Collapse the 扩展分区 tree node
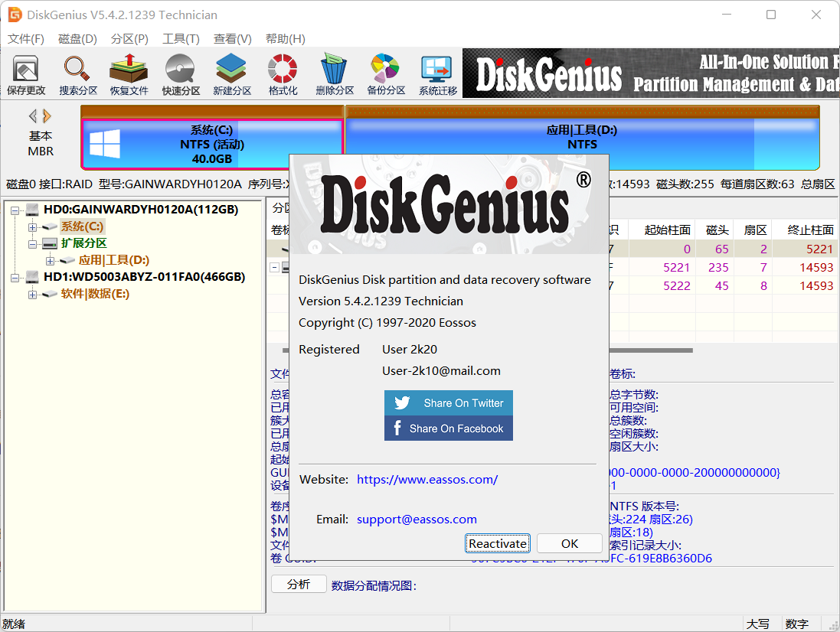The height and width of the screenshot is (632, 840). (33, 244)
